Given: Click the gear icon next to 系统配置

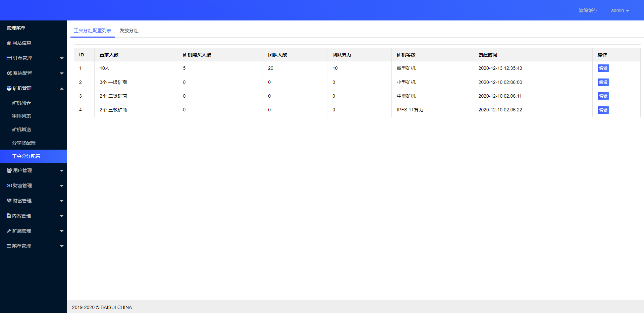Looking at the screenshot, I should click(x=9, y=73).
